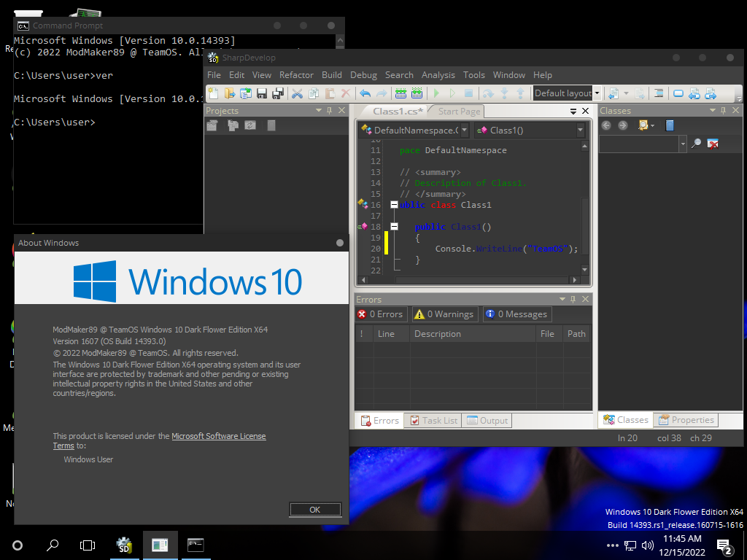Click the Classes panel search field
Image resolution: width=747 pixels, height=560 pixels.
638,144
